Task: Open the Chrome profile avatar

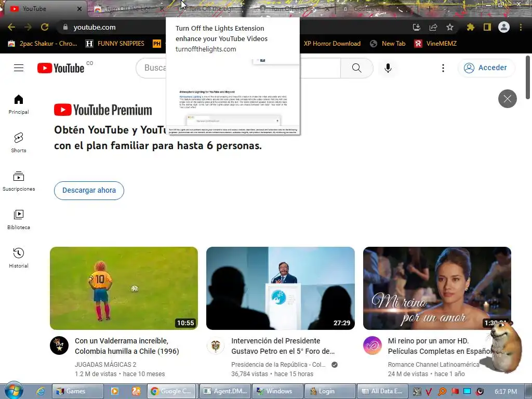Action: pos(504,27)
